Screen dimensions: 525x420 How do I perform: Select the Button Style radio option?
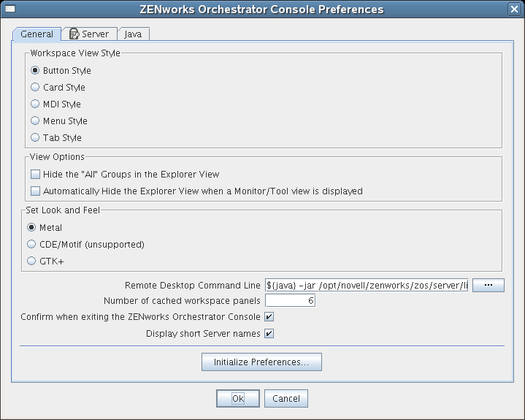[x=35, y=70]
